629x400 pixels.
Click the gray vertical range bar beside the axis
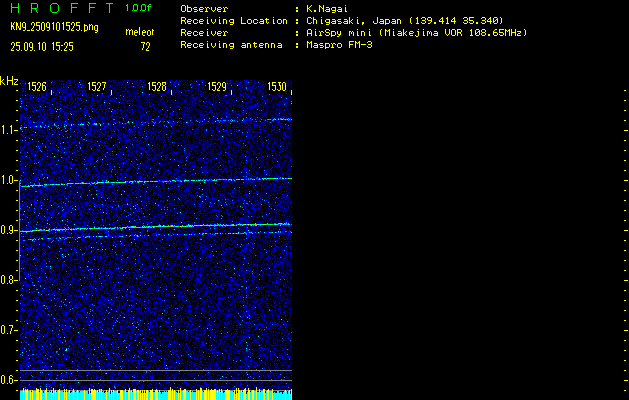point(20,230)
